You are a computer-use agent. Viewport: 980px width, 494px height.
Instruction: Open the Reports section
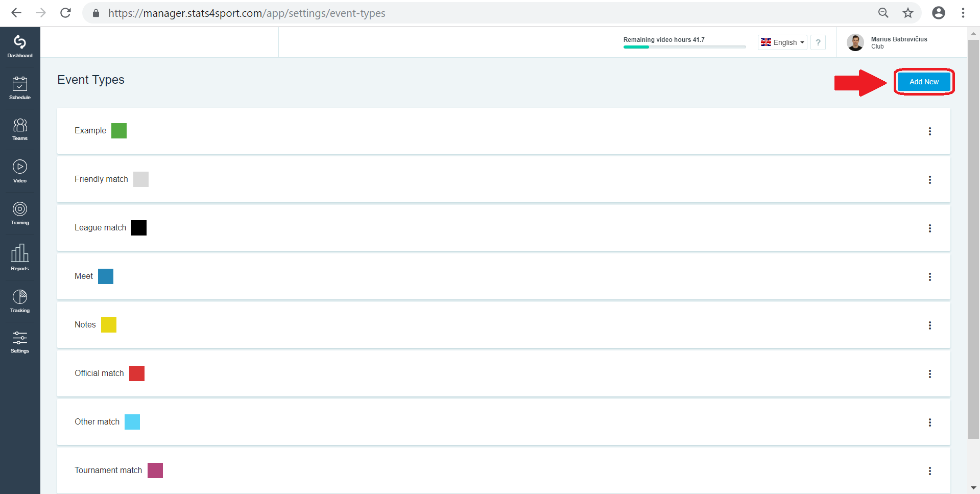pyautogui.click(x=20, y=257)
